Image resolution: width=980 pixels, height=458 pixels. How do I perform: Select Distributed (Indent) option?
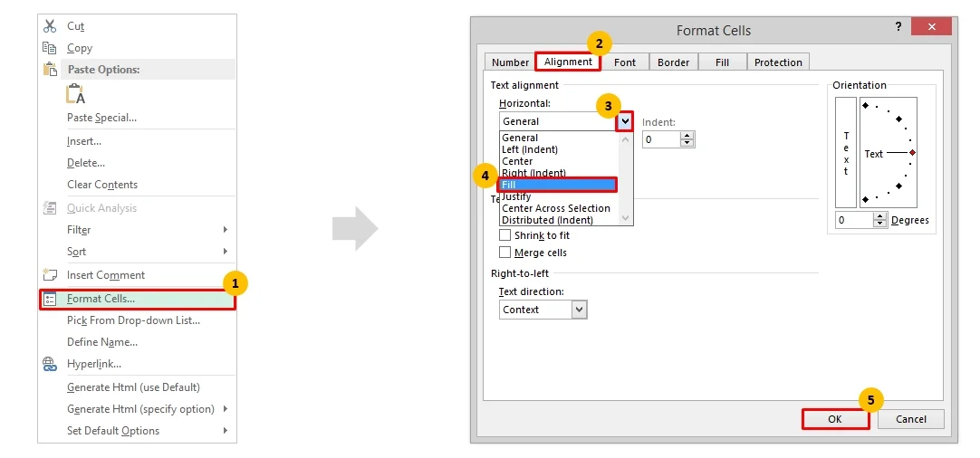point(560,220)
